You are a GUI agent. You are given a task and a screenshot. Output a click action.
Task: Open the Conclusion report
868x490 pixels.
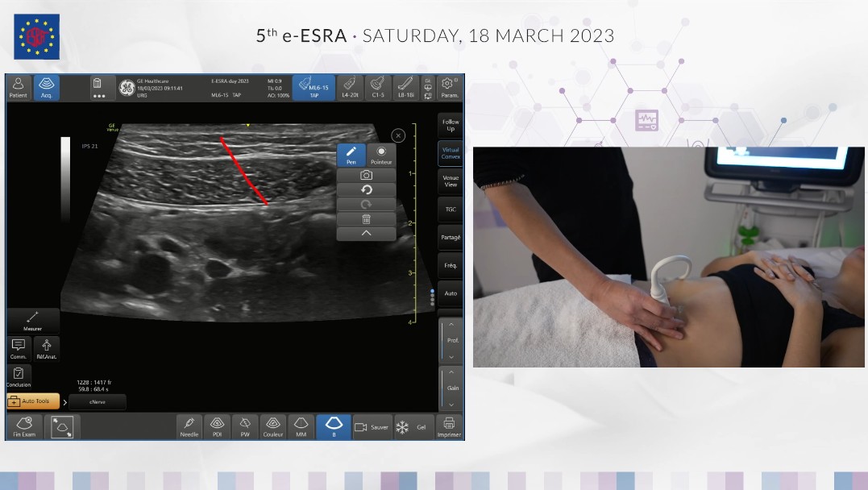19,377
